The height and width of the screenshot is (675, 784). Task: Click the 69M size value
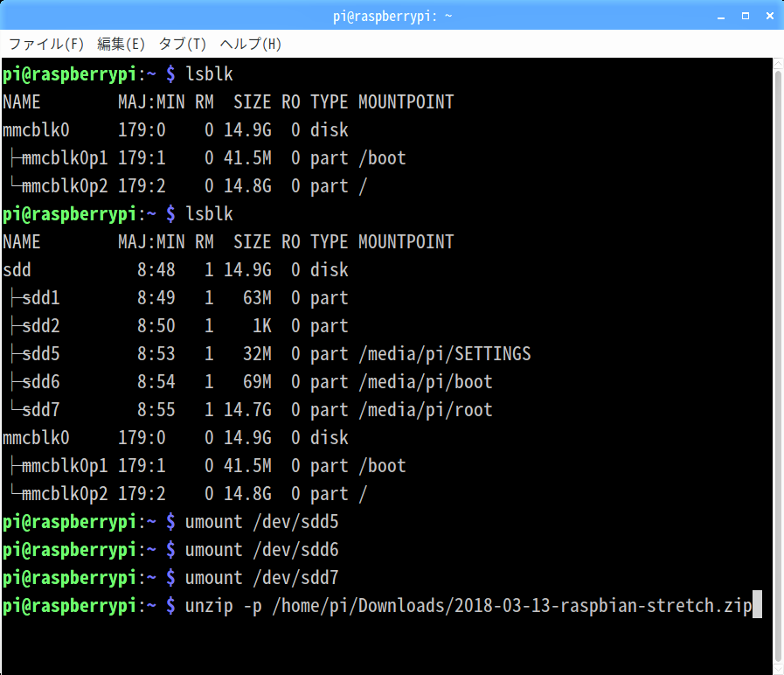(257, 382)
